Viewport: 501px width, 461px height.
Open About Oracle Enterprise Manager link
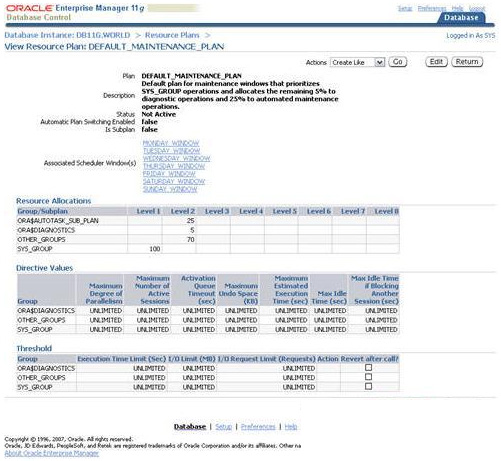(52, 453)
